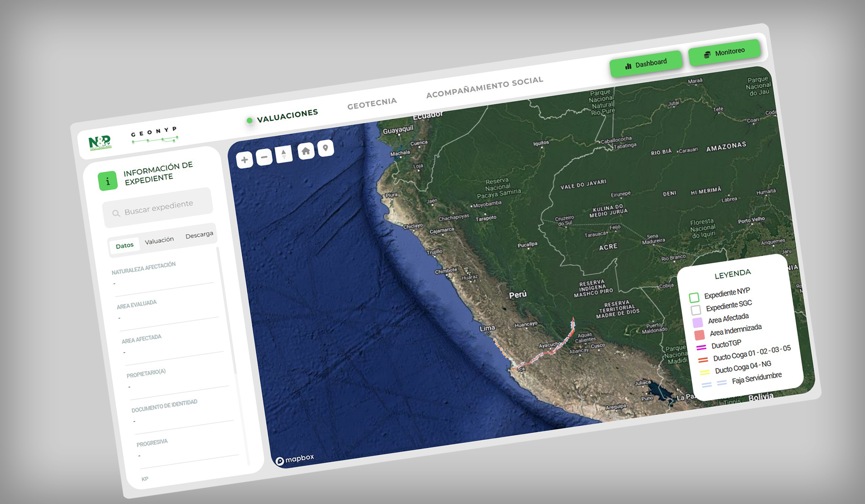Click the green info icon
This screenshot has height=504, width=865.
[x=108, y=181]
